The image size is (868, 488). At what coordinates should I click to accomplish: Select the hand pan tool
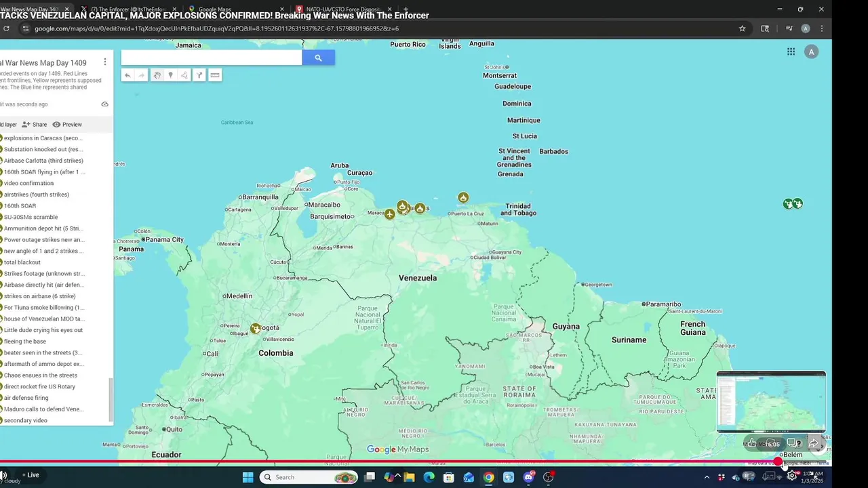coord(157,75)
